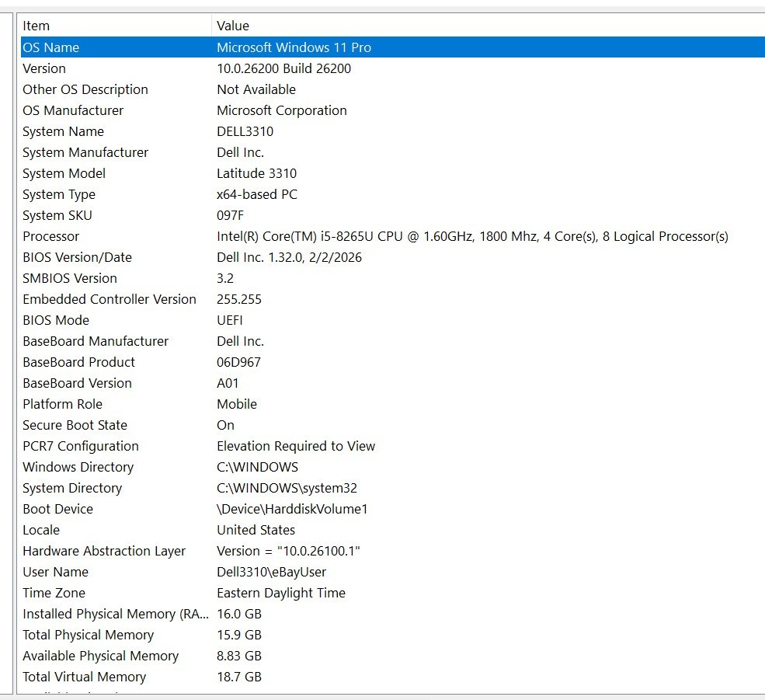
Task: Click the 8.83 GB value
Action: pyautogui.click(x=239, y=656)
